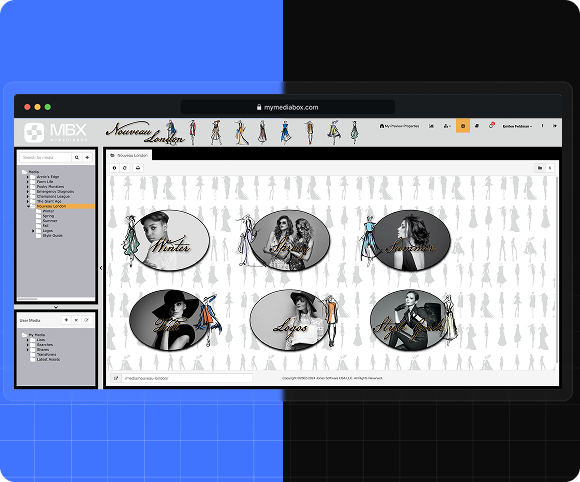Open the Spring oval thumbnail
The width and height of the screenshot is (580, 482).
290,240
